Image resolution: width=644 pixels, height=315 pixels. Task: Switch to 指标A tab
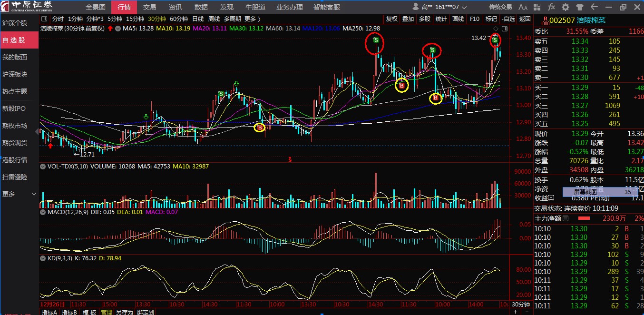49,312
